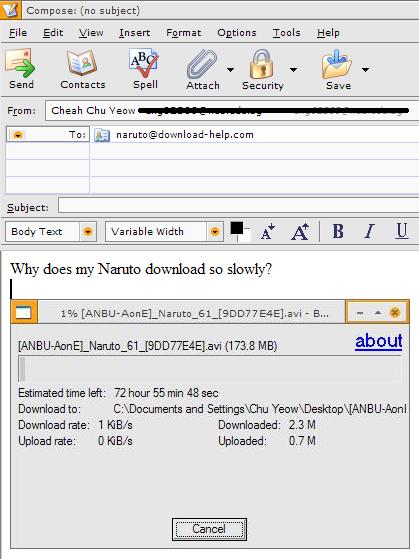Open the Tools menu
Screen dimensions: 419x559
point(286,33)
